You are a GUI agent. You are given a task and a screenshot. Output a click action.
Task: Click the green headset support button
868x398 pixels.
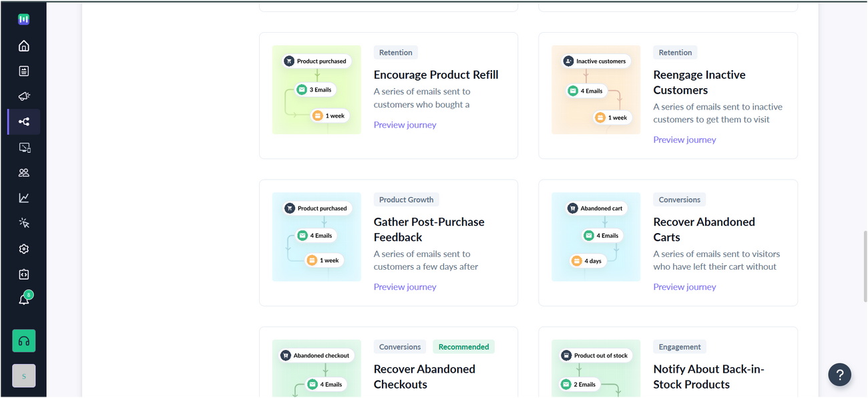(x=24, y=341)
